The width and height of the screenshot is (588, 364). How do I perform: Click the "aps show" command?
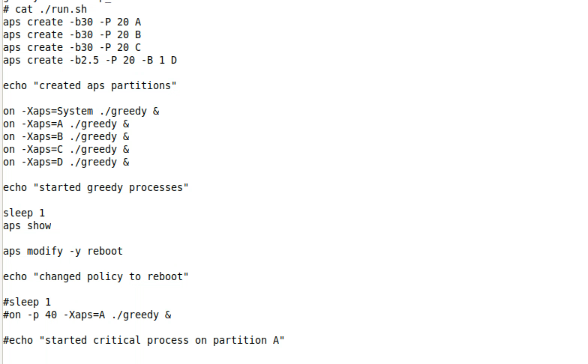[x=27, y=226]
